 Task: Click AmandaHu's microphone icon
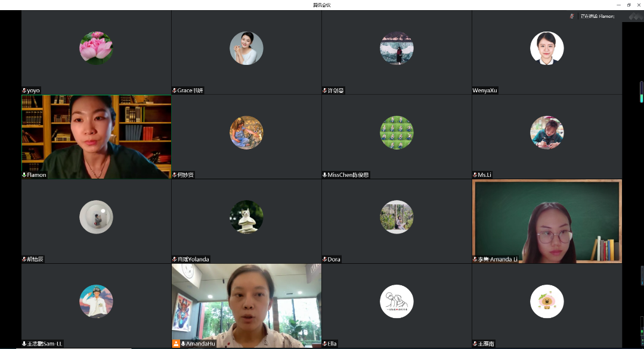coord(183,344)
